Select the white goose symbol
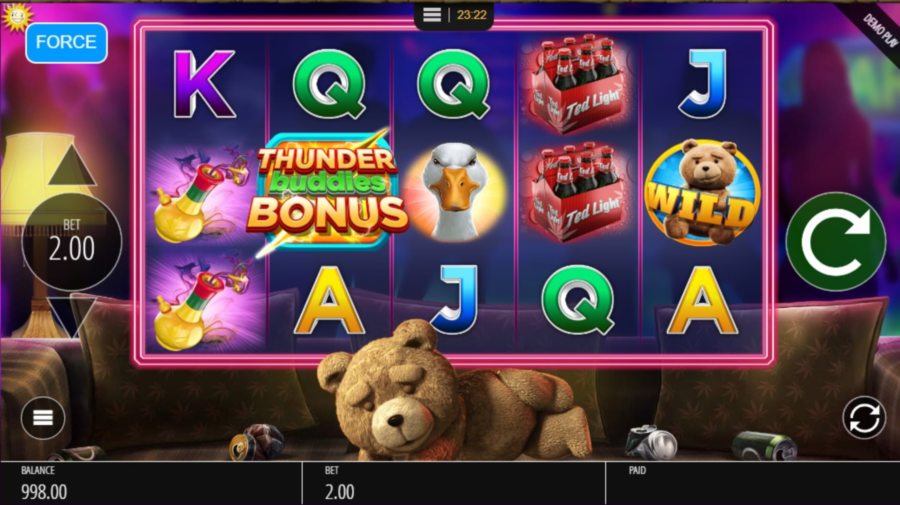 (x=455, y=191)
